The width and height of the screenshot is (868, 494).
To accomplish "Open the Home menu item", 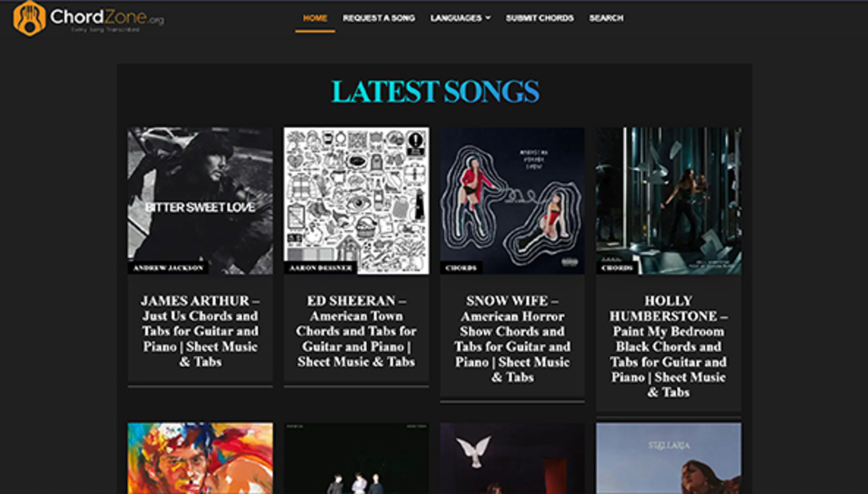I will (x=315, y=18).
